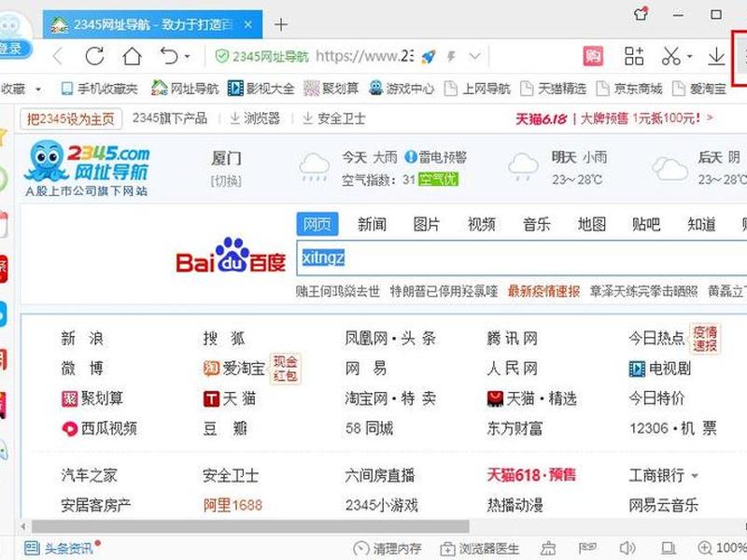This screenshot has height=560, width=747.
Task: Open 手机收藏夹 bookmark
Action: (100, 89)
